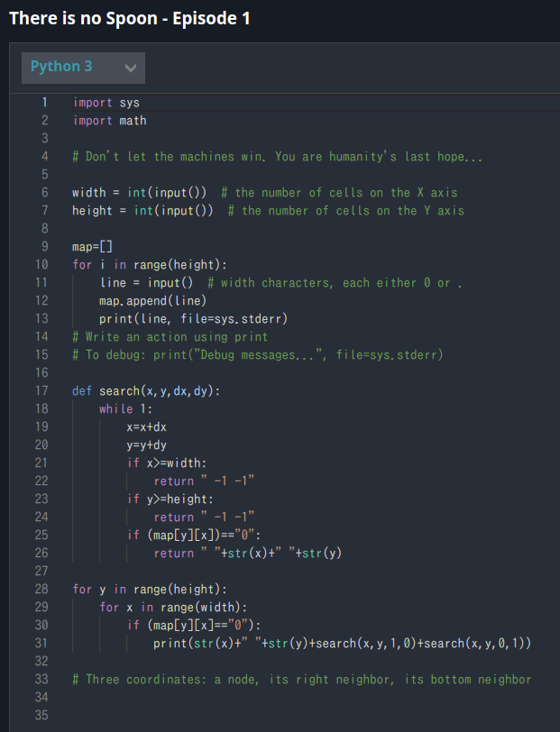Click line number 17 in the gutter

(x=41, y=390)
